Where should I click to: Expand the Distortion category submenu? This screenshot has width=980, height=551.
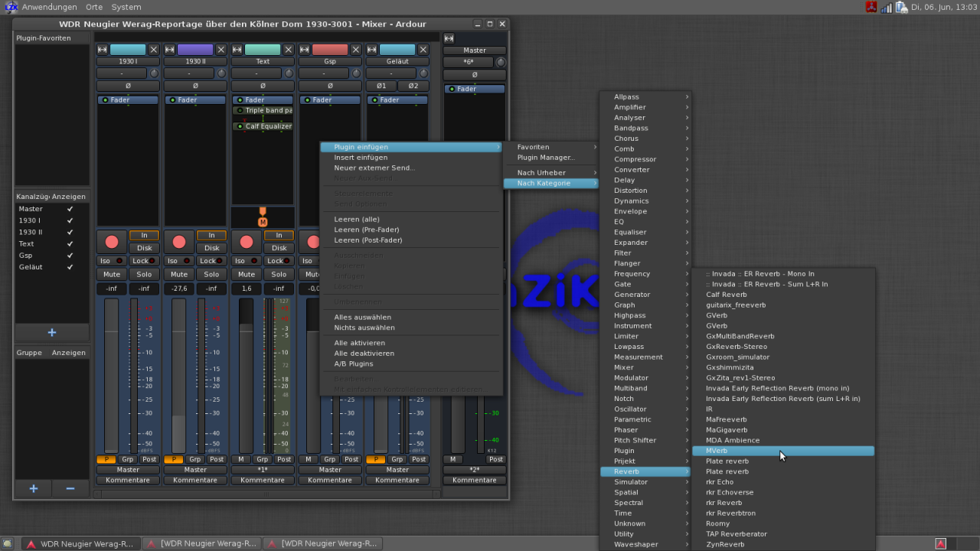click(x=644, y=191)
